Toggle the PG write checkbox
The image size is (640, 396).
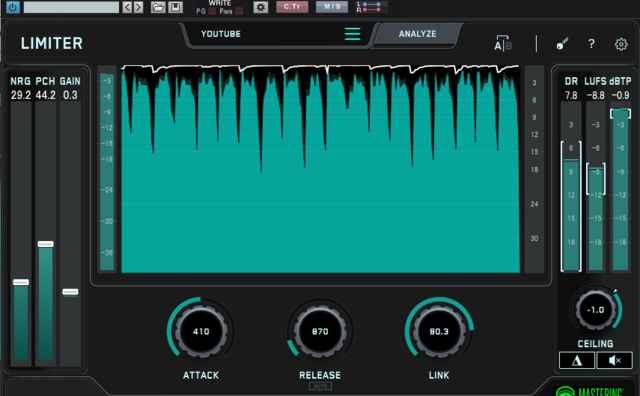pyautogui.click(x=212, y=11)
